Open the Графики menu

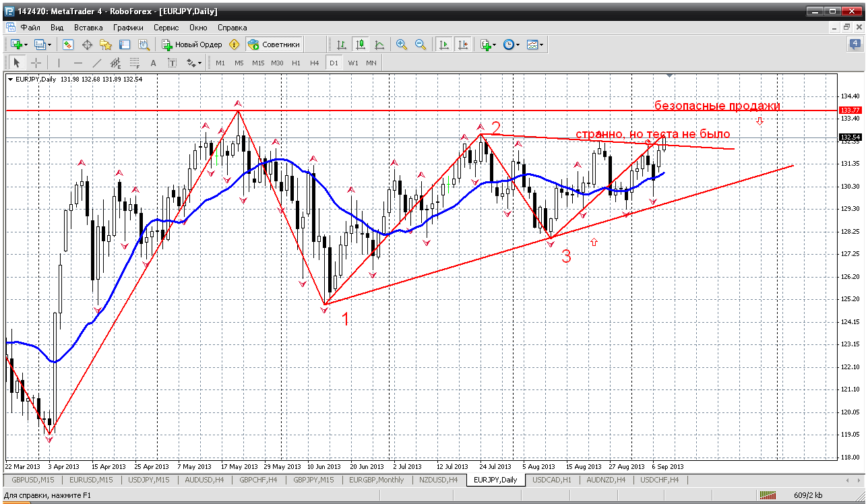pyautogui.click(x=128, y=28)
